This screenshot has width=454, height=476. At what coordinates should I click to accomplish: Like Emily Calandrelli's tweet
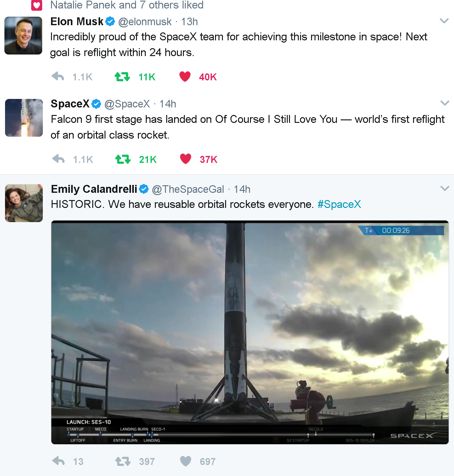click(x=185, y=461)
